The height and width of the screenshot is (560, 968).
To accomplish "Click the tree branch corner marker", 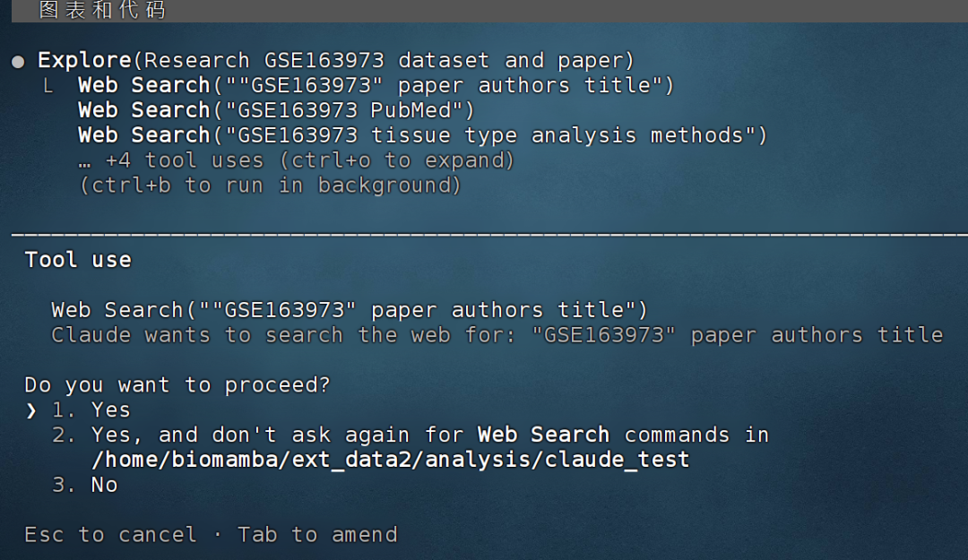I will point(48,86).
